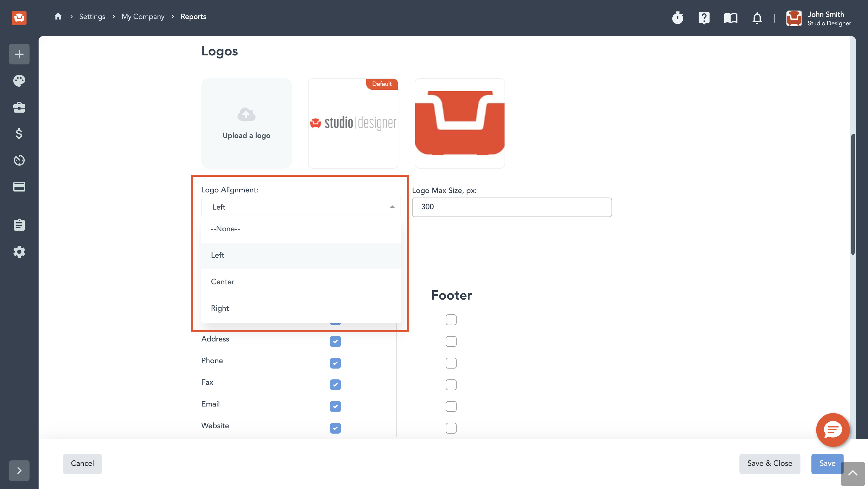Uncheck the Fax header checkbox
Image resolution: width=868 pixels, height=489 pixels.
(x=335, y=385)
